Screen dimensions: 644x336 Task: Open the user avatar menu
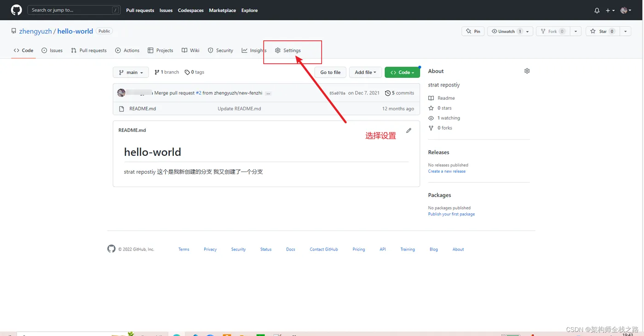coord(626,10)
